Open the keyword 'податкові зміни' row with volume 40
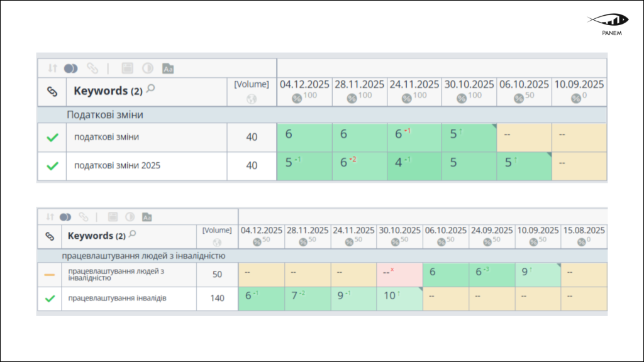The image size is (644, 362). [x=107, y=137]
